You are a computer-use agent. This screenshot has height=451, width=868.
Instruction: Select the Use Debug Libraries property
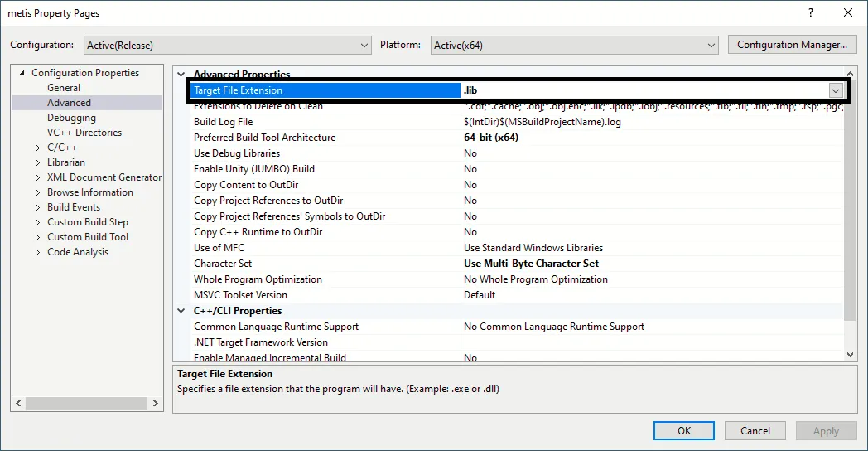(237, 153)
